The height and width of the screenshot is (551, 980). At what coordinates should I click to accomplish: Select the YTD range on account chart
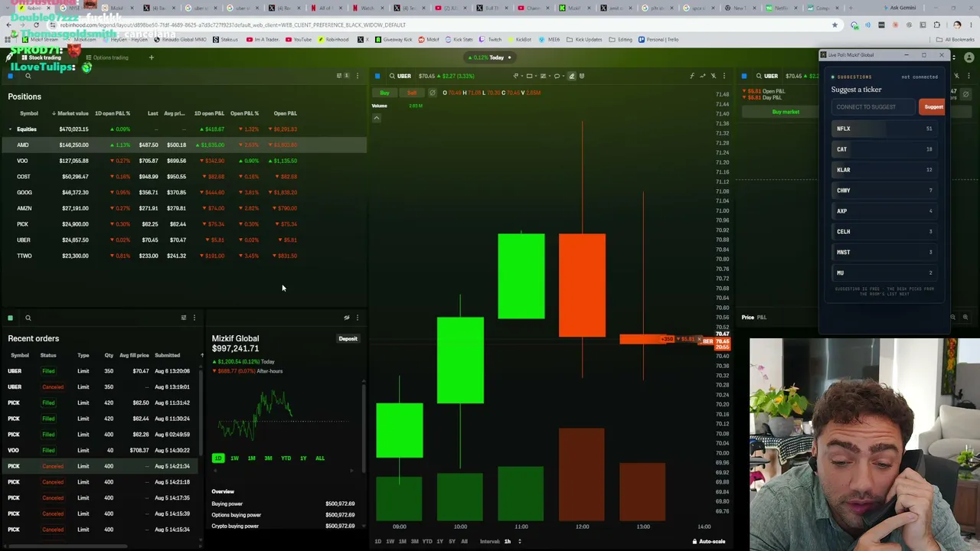pyautogui.click(x=286, y=458)
